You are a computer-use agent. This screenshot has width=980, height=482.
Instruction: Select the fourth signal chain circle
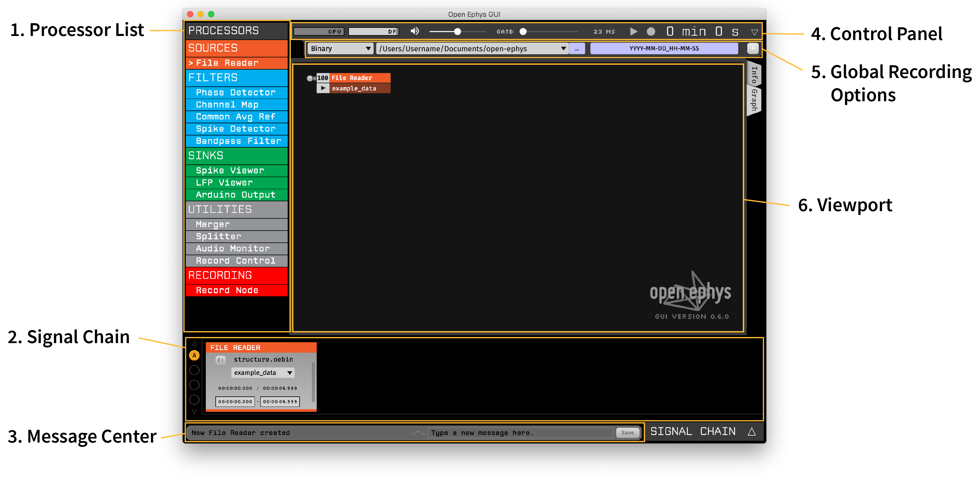194,400
